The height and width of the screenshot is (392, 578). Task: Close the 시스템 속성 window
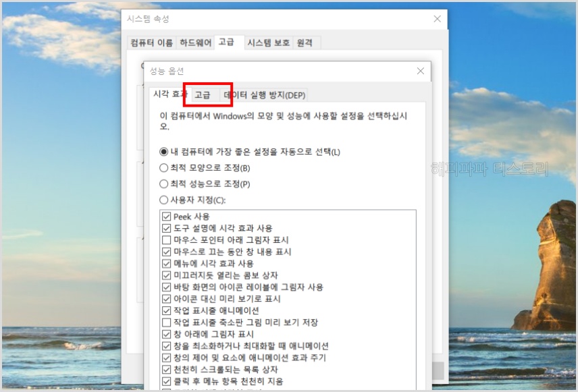point(437,19)
